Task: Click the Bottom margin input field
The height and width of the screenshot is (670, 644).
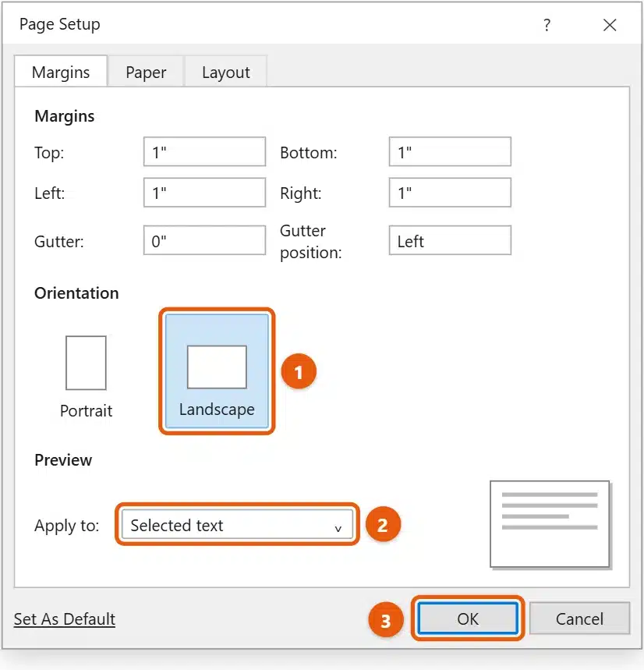Action: pyautogui.click(x=450, y=151)
